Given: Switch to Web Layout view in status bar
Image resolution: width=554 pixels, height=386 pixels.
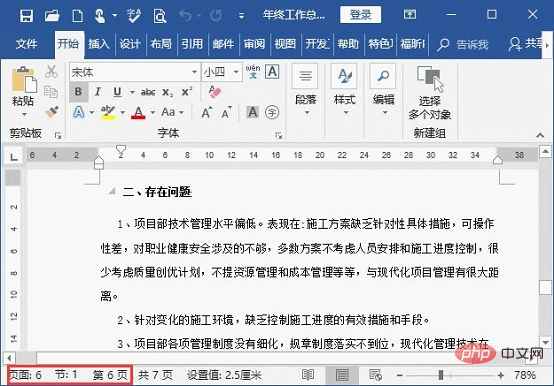Looking at the screenshot, I should (375, 375).
